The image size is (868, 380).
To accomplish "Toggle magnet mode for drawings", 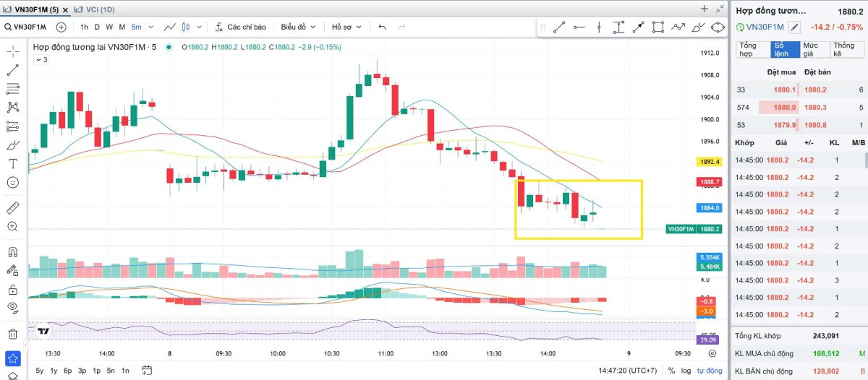I will (x=12, y=252).
